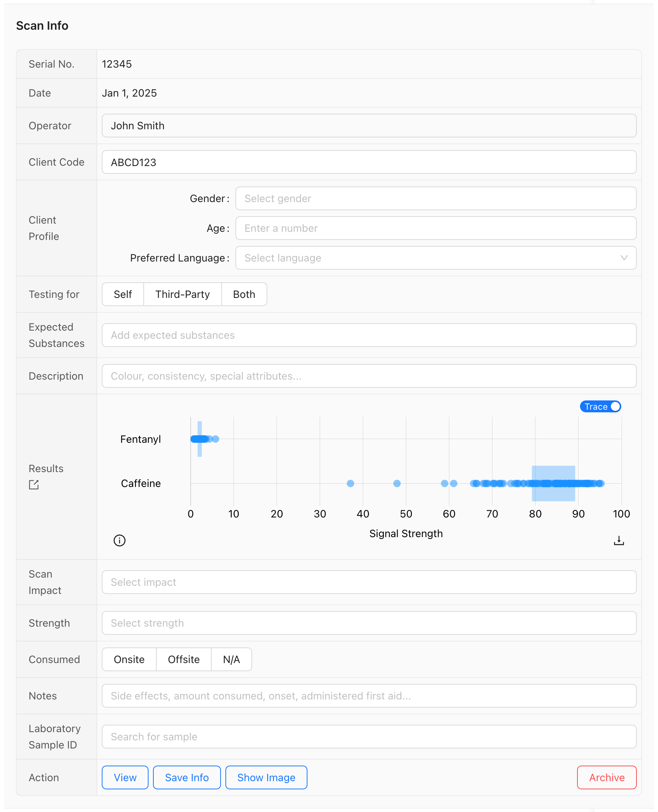Viewport: 658px width, 812px height.
Task: Click Show Image button
Action: (266, 777)
